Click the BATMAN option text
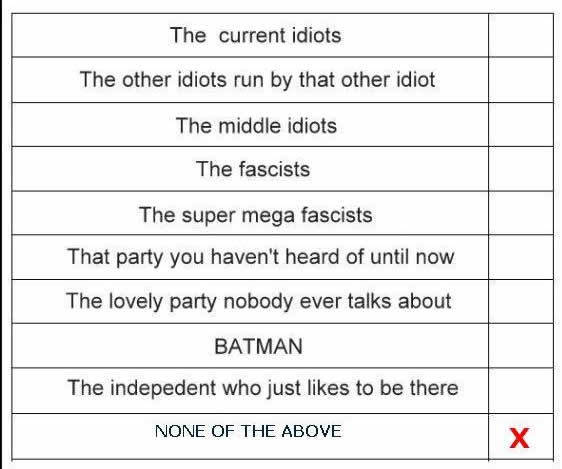562x469 pixels. [258, 346]
